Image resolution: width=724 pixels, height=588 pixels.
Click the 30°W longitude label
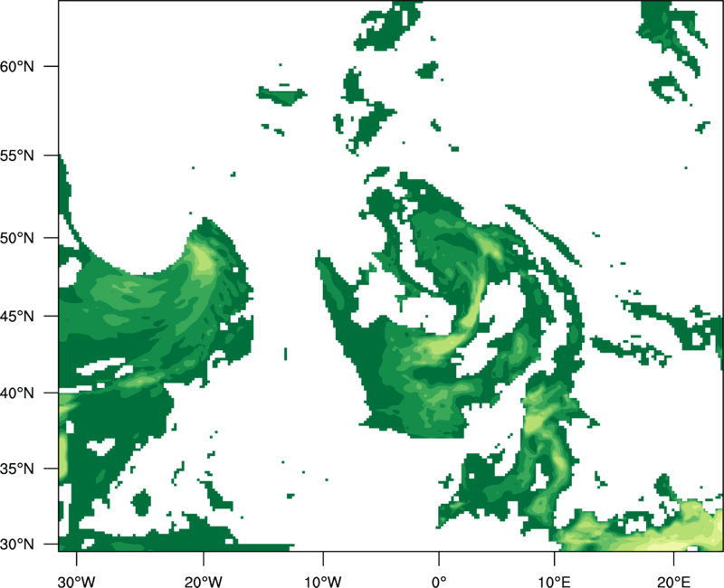76,582
